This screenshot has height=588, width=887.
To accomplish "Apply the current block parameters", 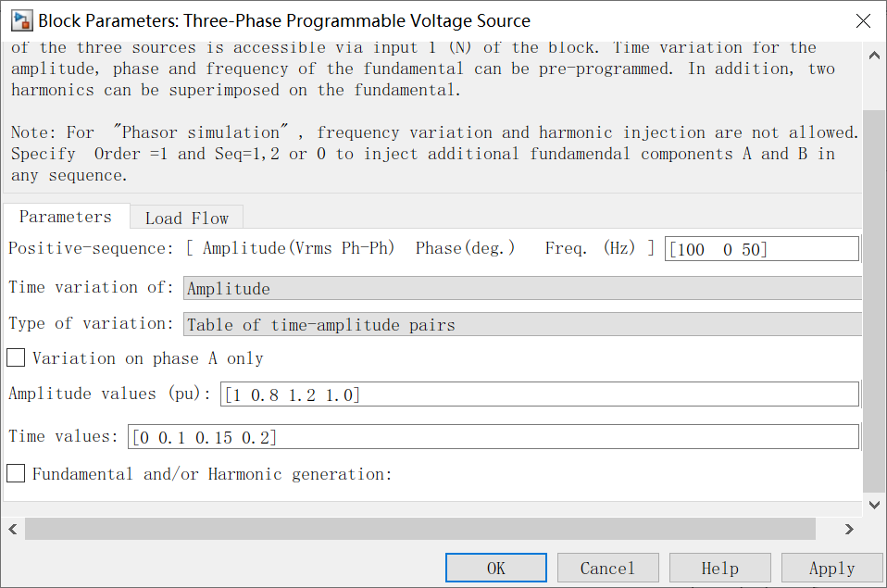I will point(831,568).
